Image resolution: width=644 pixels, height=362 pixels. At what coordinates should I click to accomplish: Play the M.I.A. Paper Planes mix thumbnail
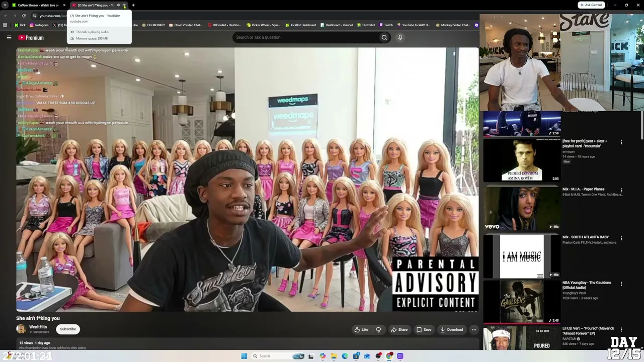522,208
